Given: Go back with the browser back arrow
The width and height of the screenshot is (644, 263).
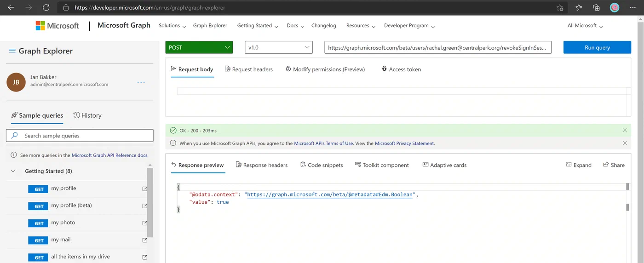Looking at the screenshot, I should (11, 8).
